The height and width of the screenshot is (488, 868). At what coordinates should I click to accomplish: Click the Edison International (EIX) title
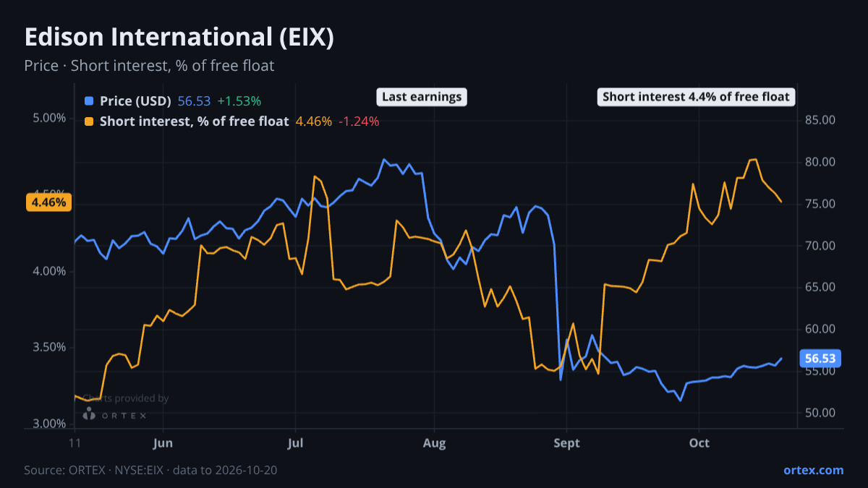tap(179, 38)
